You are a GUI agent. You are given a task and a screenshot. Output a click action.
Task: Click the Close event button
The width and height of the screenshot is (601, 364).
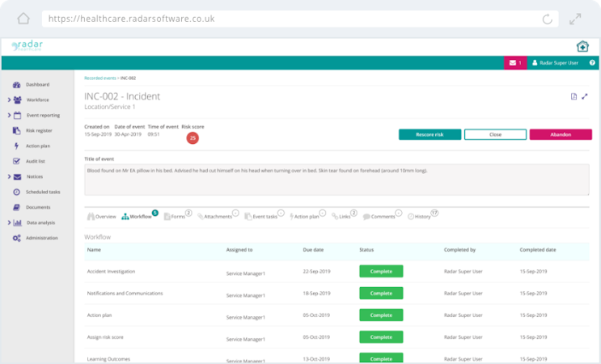tap(495, 134)
